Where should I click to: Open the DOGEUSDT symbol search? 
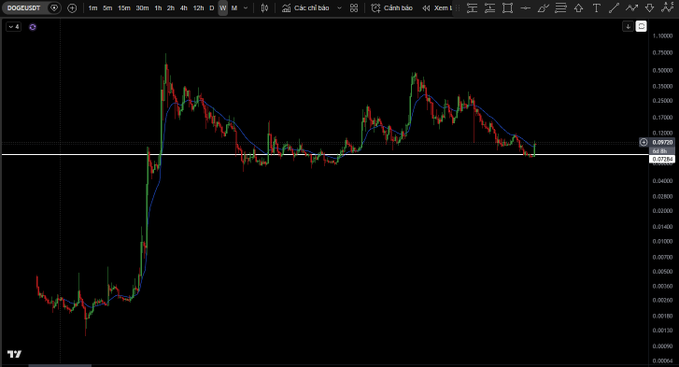click(x=24, y=8)
